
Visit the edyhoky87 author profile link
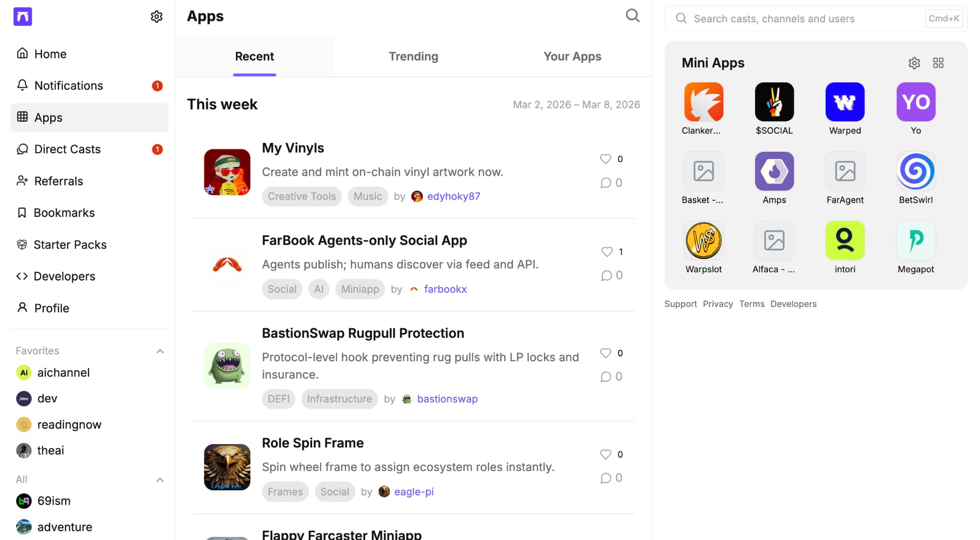coord(453,196)
